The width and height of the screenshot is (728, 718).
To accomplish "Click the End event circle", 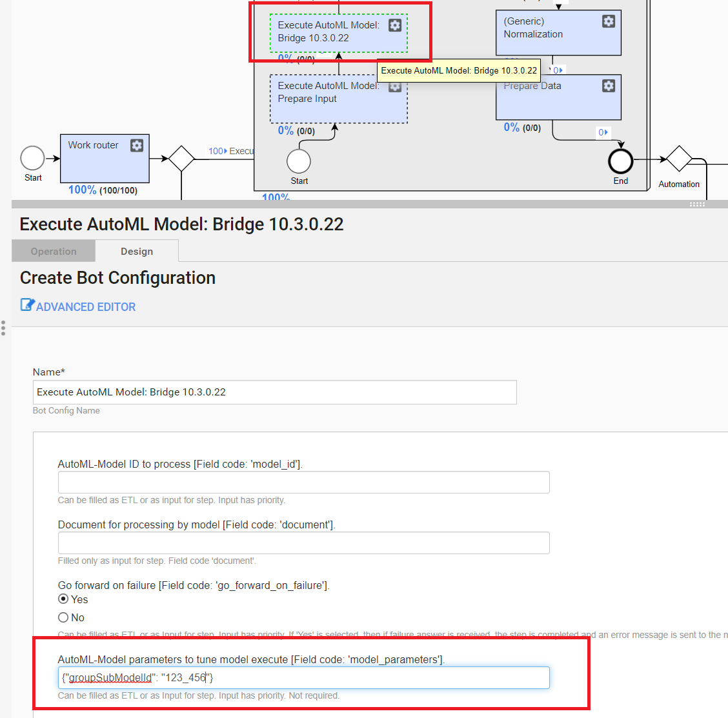I will click(620, 161).
